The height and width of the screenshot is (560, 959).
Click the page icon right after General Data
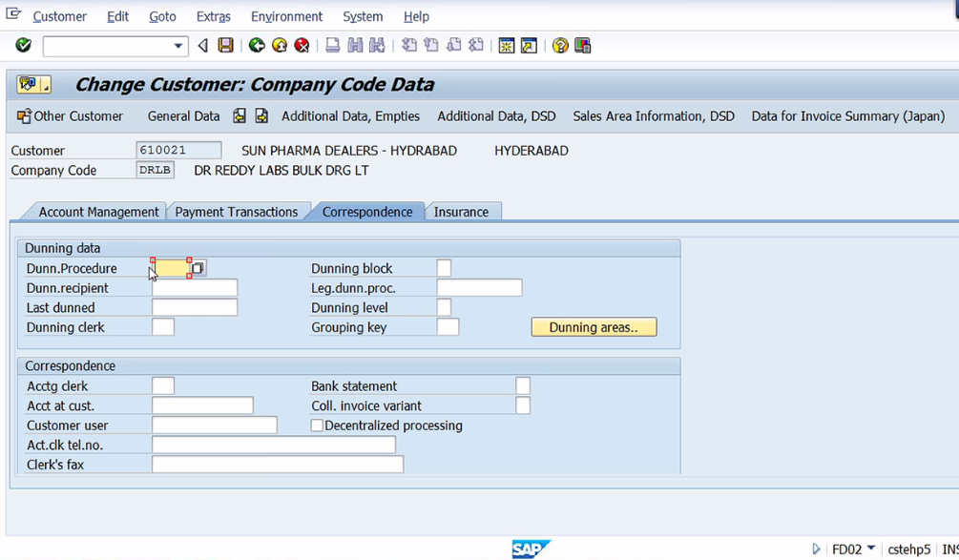click(240, 115)
